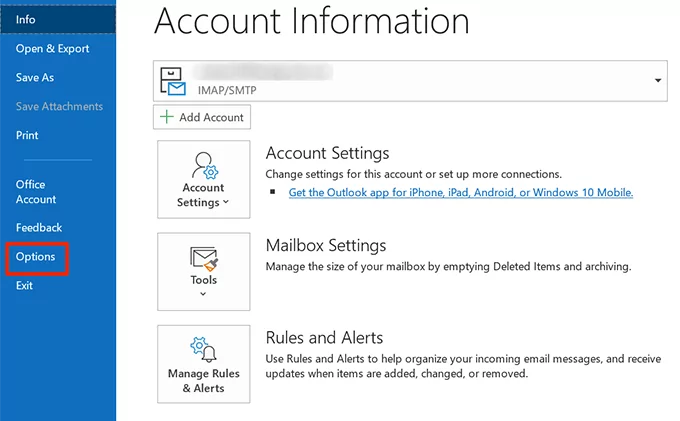The image size is (680, 421).
Task: Go to the Print page
Action: (x=28, y=135)
